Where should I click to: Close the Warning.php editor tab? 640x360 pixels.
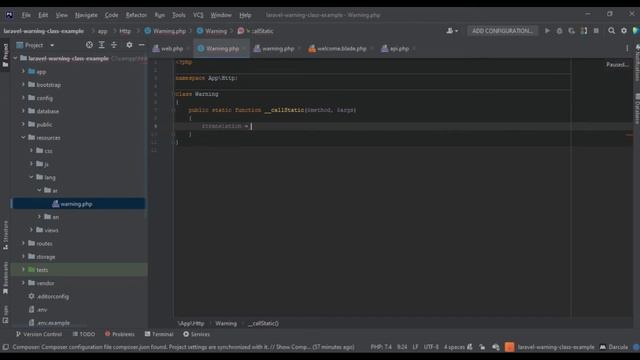[x=244, y=49]
